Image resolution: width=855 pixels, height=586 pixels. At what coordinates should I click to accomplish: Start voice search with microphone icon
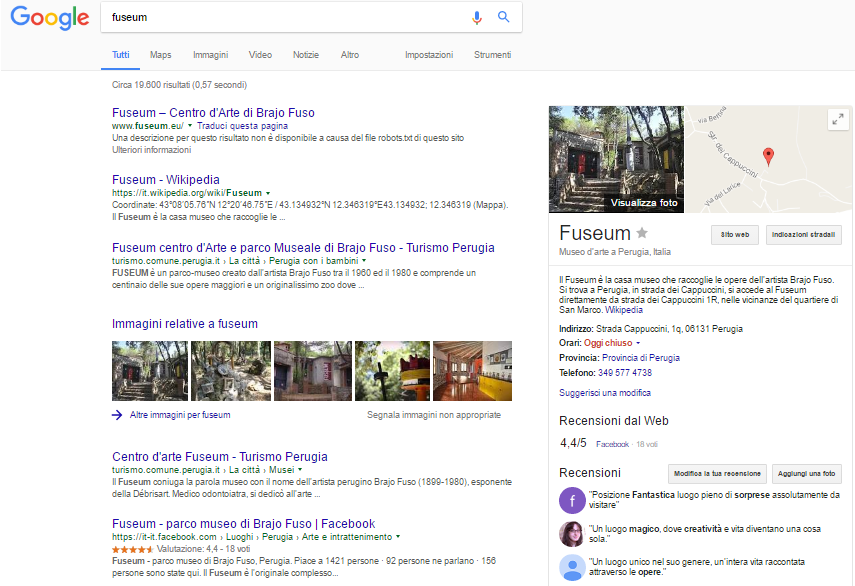[x=477, y=17]
